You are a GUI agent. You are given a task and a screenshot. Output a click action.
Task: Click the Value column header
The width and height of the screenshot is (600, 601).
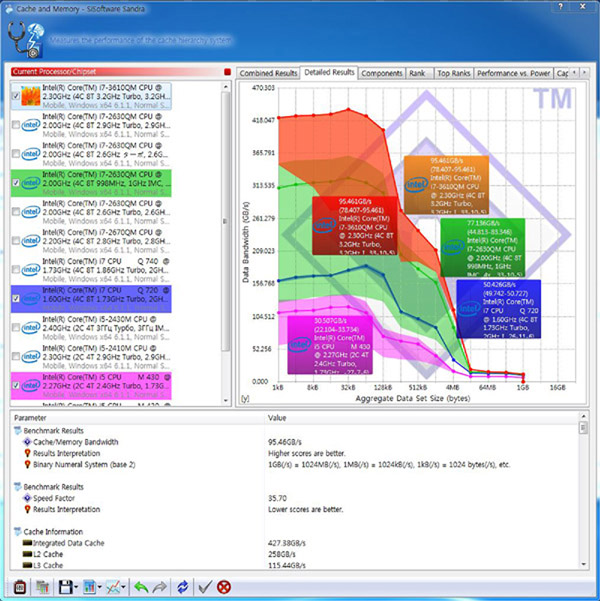[x=422, y=418]
